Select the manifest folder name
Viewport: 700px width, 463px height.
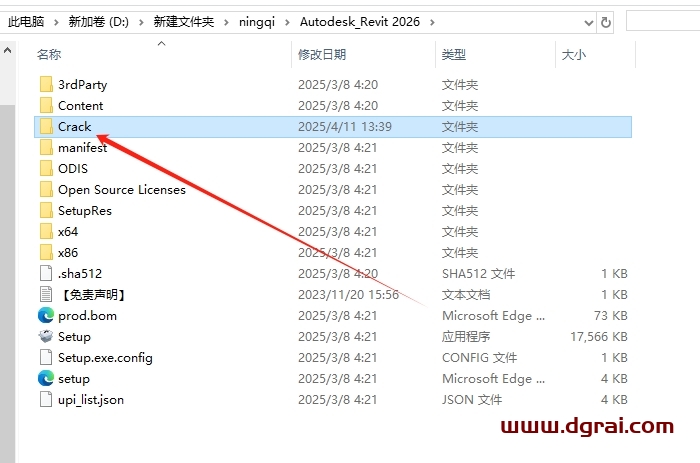pyautogui.click(x=83, y=147)
